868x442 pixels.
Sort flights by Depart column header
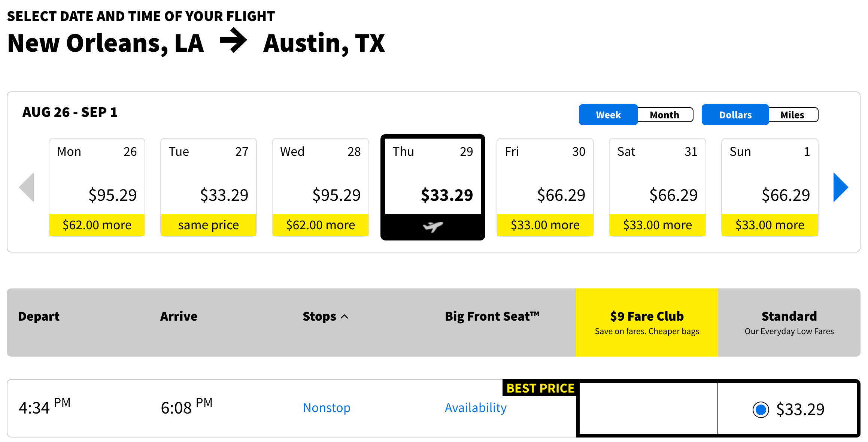pos(39,317)
